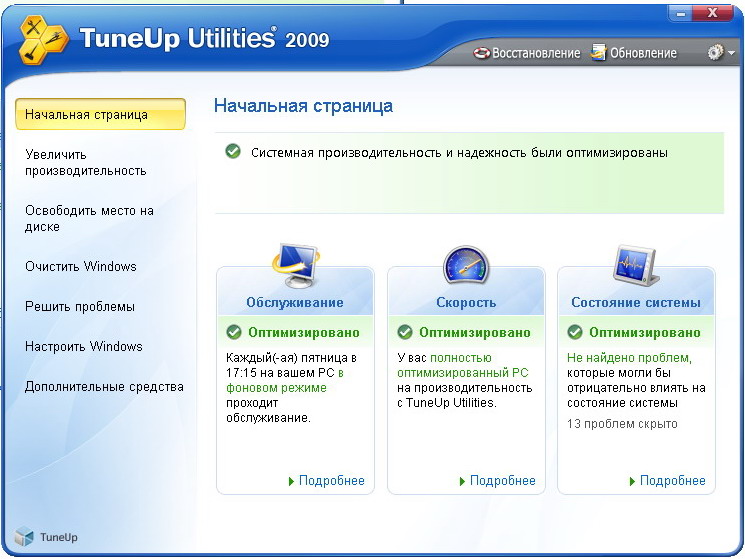Click the checkmark in the Состояние системы card
The image size is (745, 559).
click(x=575, y=332)
